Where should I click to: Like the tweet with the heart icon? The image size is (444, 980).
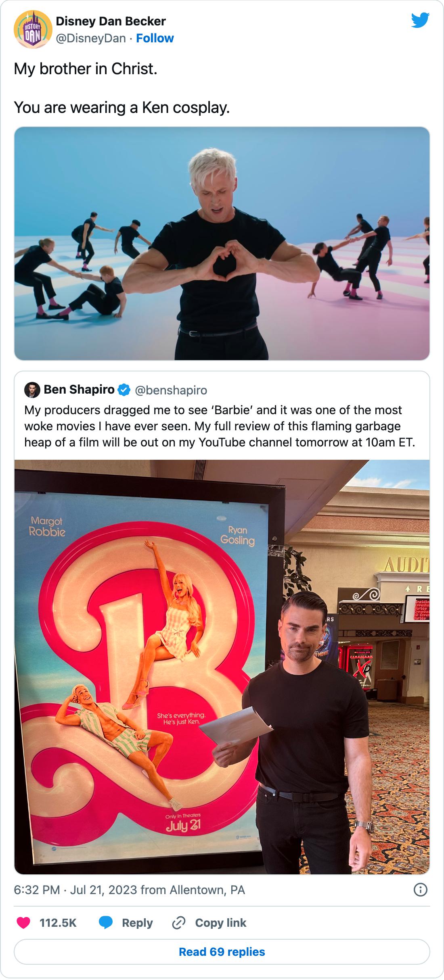tap(23, 923)
